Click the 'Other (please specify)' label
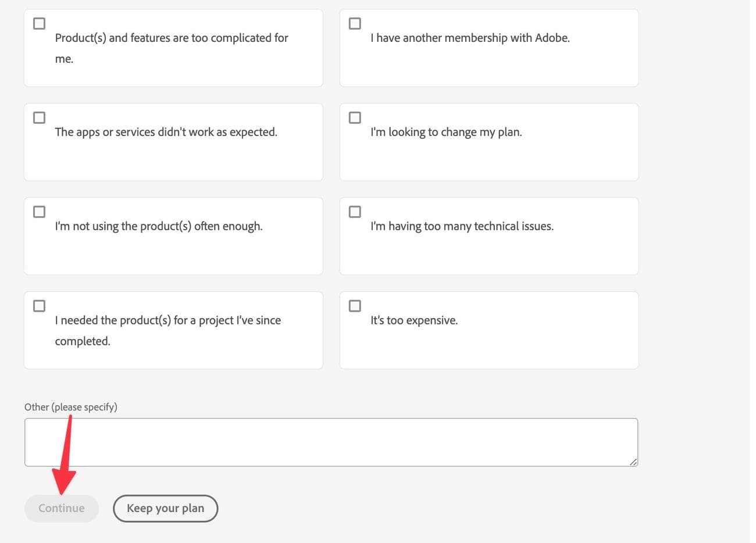The width and height of the screenshot is (756, 543). pyautogui.click(x=71, y=407)
